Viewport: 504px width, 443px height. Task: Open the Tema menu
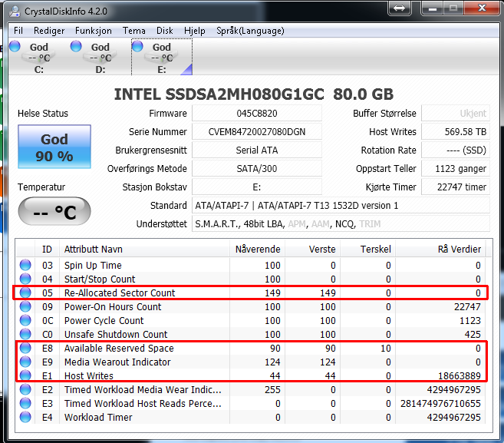133,31
